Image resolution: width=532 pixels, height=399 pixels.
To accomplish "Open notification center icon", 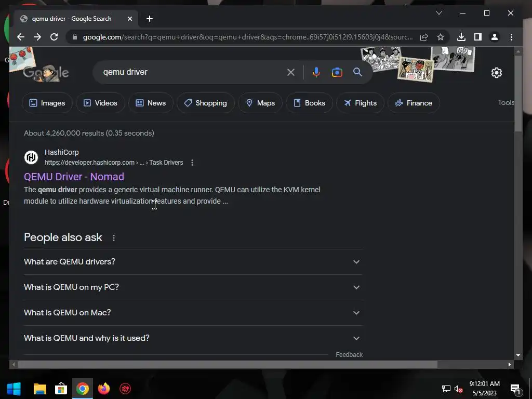I will (x=515, y=390).
